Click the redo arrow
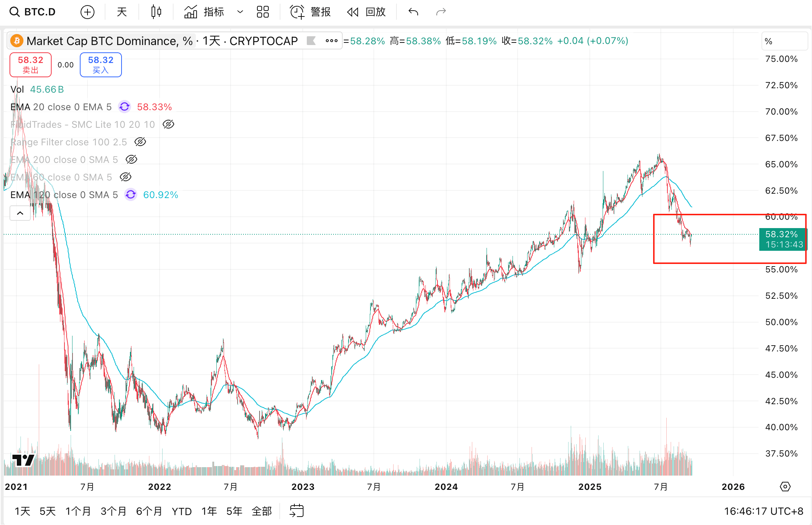Viewport: 812px width, 525px height. (441, 12)
